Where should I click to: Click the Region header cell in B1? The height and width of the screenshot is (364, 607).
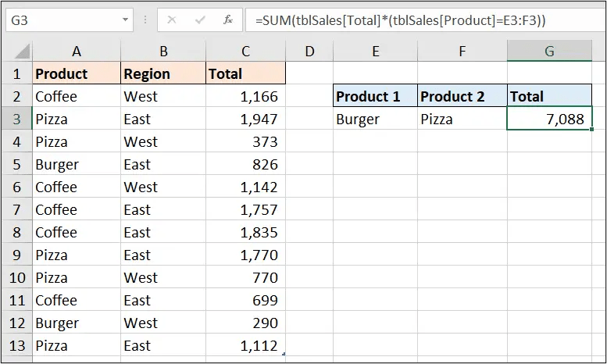[163, 74]
